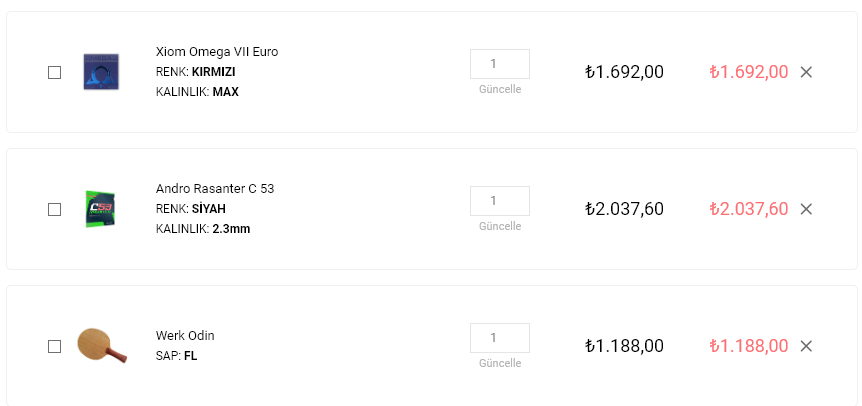Open the Xiom Omega VII Euro product title
This screenshot has height=406, width=862.
(x=217, y=52)
